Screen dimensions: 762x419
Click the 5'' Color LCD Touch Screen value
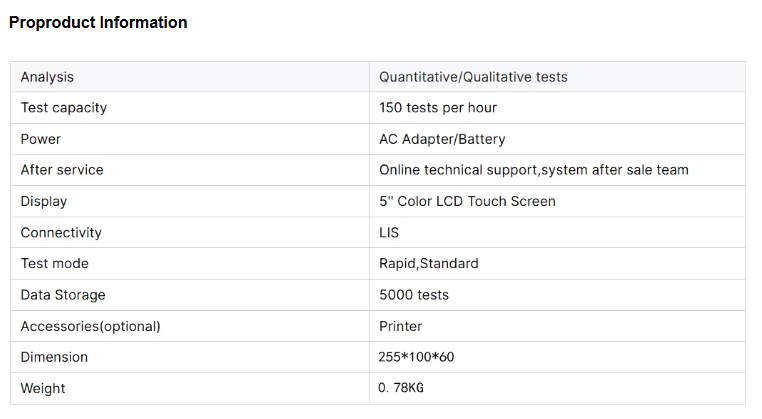(467, 201)
